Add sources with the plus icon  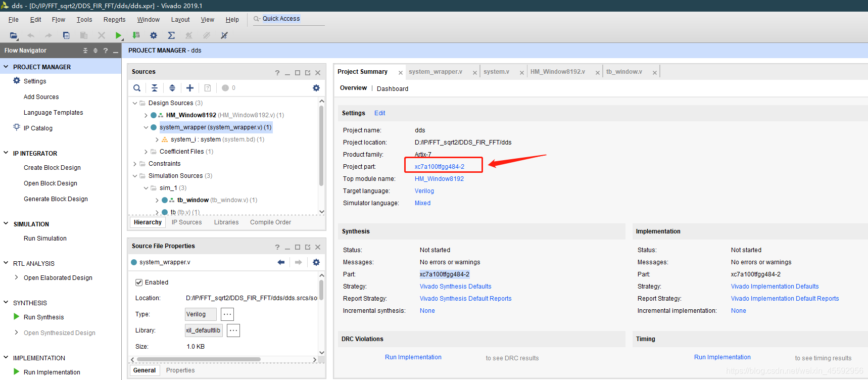tap(190, 88)
